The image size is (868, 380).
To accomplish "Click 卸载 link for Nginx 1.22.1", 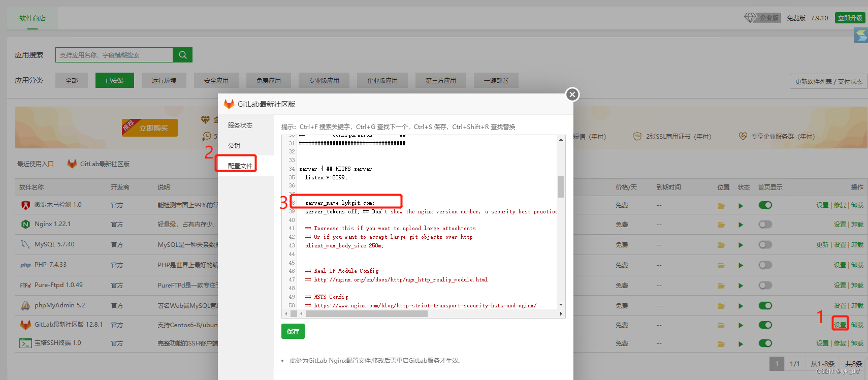I will pyautogui.click(x=857, y=224).
